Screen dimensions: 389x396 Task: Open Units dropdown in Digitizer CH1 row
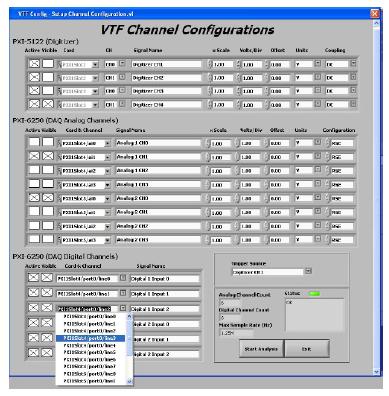318,63
